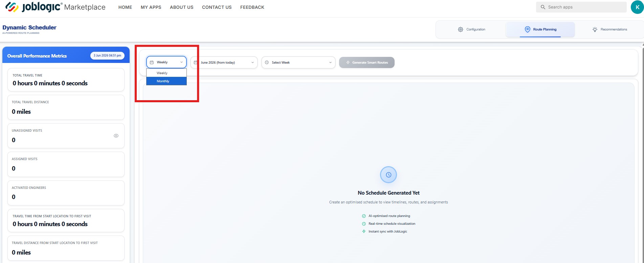Viewport: 644px width, 263px height.
Task: Click clock icon in Select Week dropdown
Action: [x=267, y=62]
